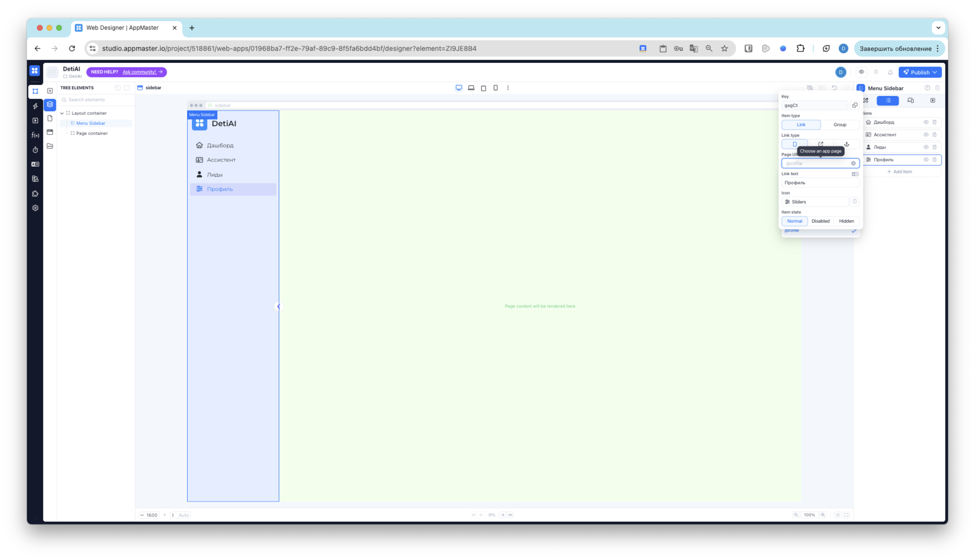Switch to desktop viewport icon
This screenshot has width=975, height=560.
coord(459,88)
